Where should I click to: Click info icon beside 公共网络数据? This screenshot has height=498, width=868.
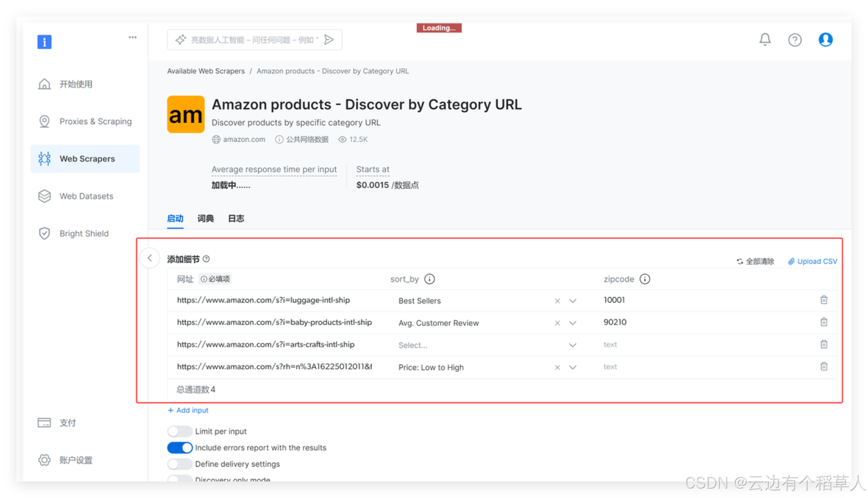pos(279,140)
